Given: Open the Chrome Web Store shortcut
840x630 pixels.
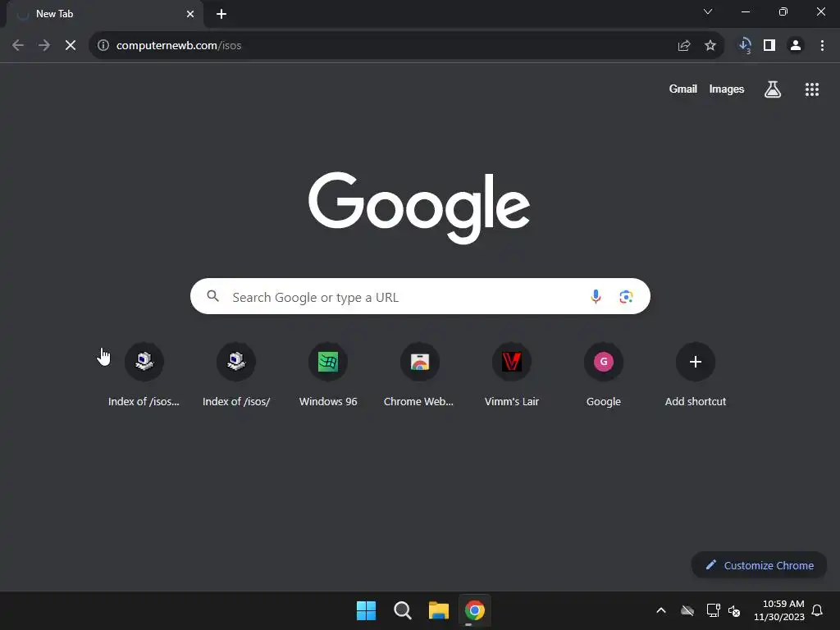Looking at the screenshot, I should click(419, 375).
